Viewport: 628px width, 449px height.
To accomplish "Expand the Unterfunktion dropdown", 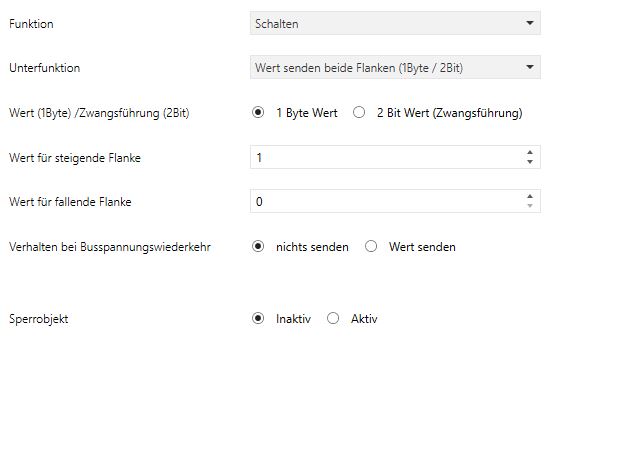I will click(x=394, y=68).
